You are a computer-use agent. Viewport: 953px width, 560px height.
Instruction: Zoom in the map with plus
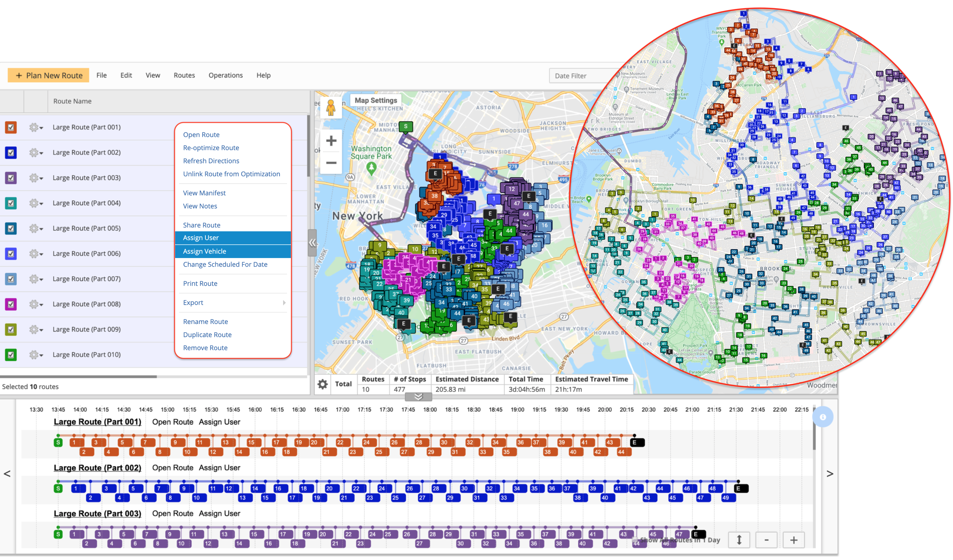tap(331, 141)
